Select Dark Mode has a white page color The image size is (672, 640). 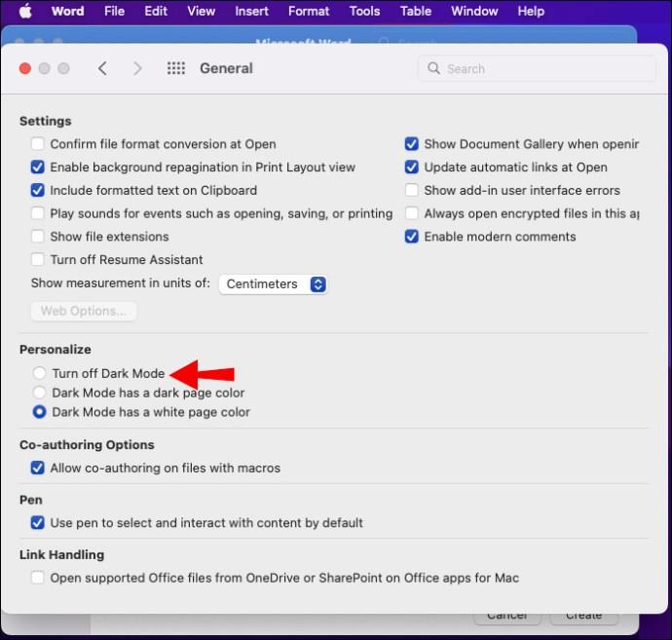click(x=39, y=411)
